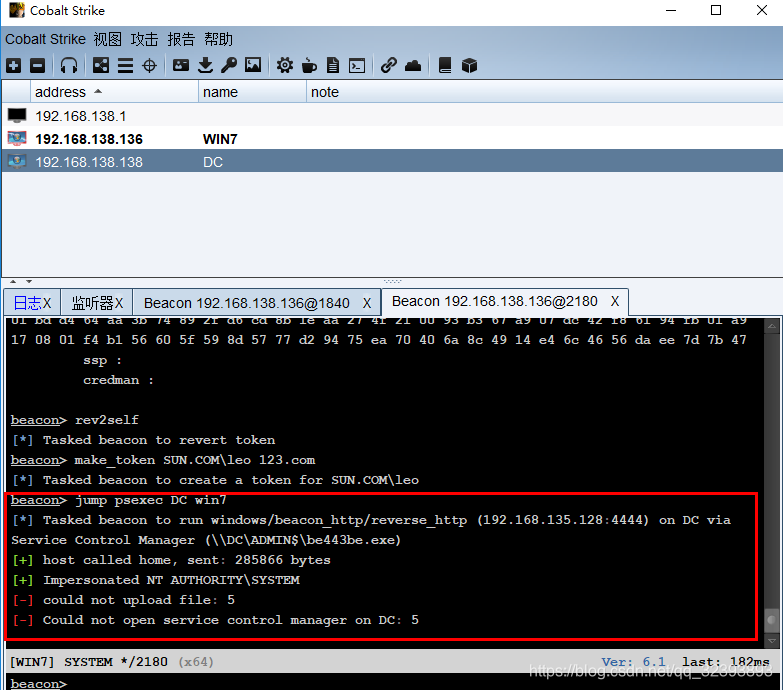Click the cloud manage web server icon
This screenshot has height=690, width=783.
[413, 65]
